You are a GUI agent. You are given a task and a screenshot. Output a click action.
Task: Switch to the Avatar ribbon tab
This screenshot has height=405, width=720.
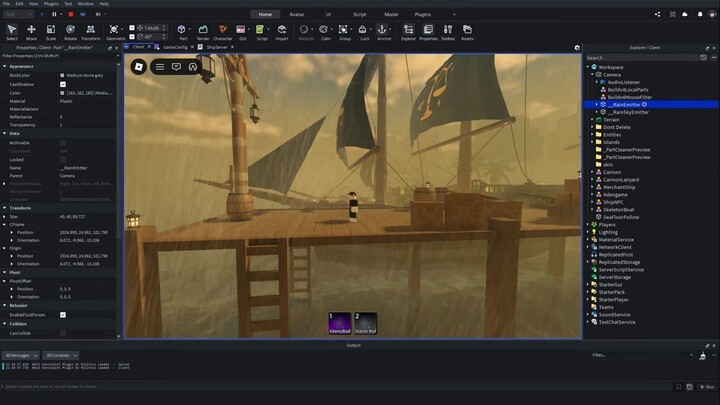pos(297,14)
